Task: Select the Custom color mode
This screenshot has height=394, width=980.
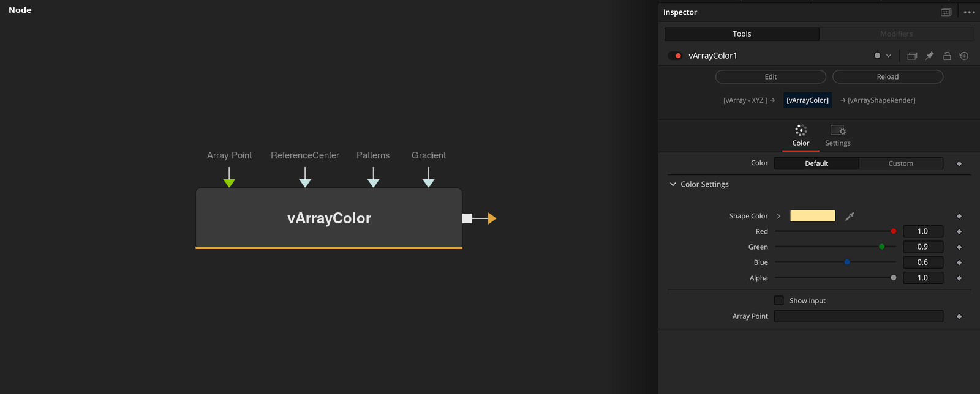Action: coord(900,163)
